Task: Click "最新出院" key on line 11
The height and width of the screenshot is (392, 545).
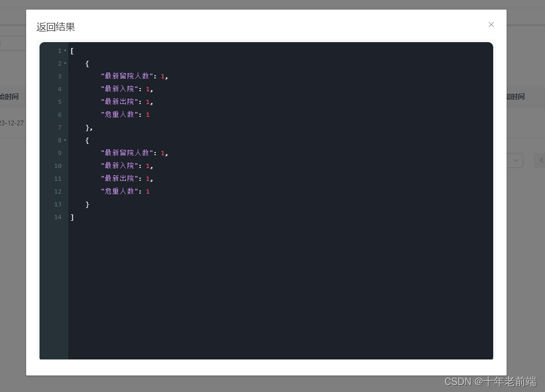Action: coord(119,179)
